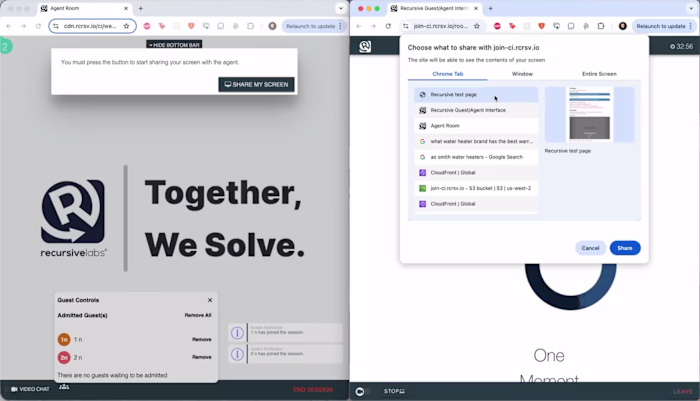The image size is (700, 401).
Task: Reload page in guest window
Action: click(388, 26)
